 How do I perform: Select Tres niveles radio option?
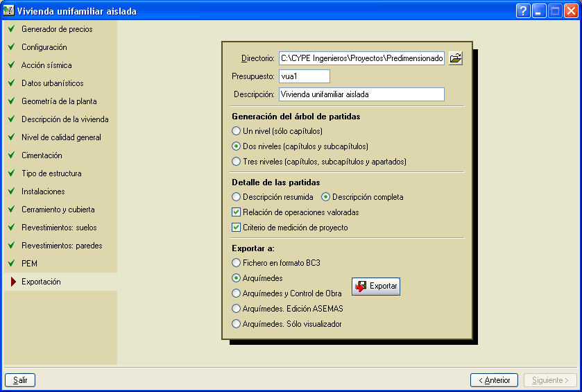coord(319,162)
